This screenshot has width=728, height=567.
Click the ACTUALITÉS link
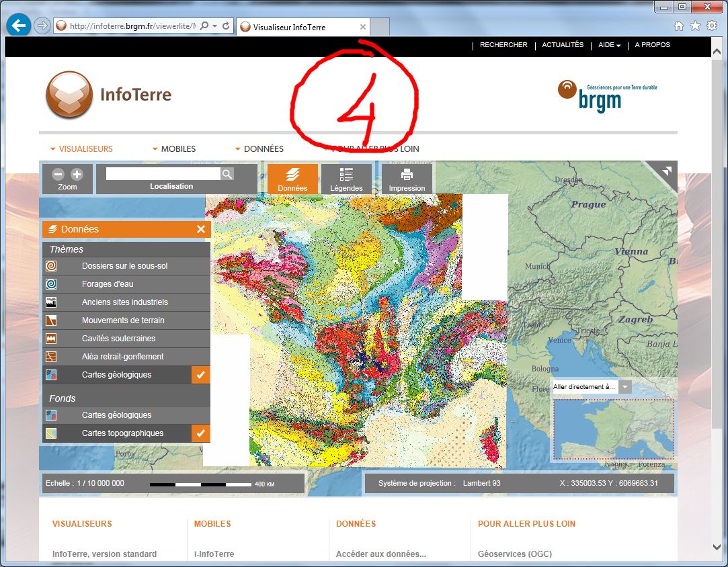click(x=563, y=45)
